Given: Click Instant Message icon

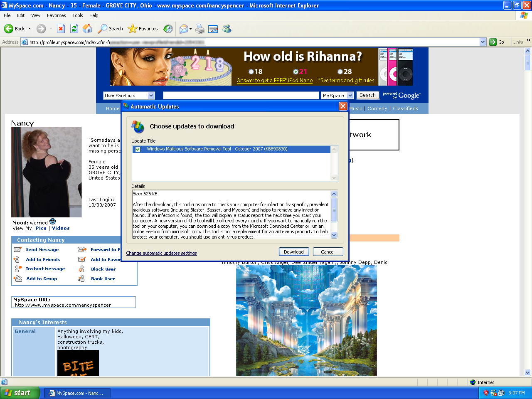Looking at the screenshot, I should (x=18, y=269).
